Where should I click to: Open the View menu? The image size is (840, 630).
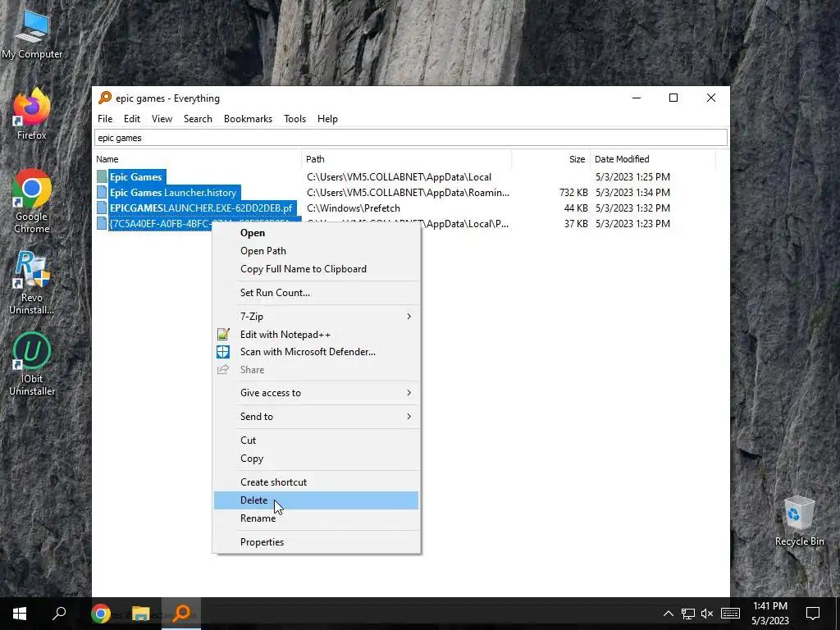162,119
